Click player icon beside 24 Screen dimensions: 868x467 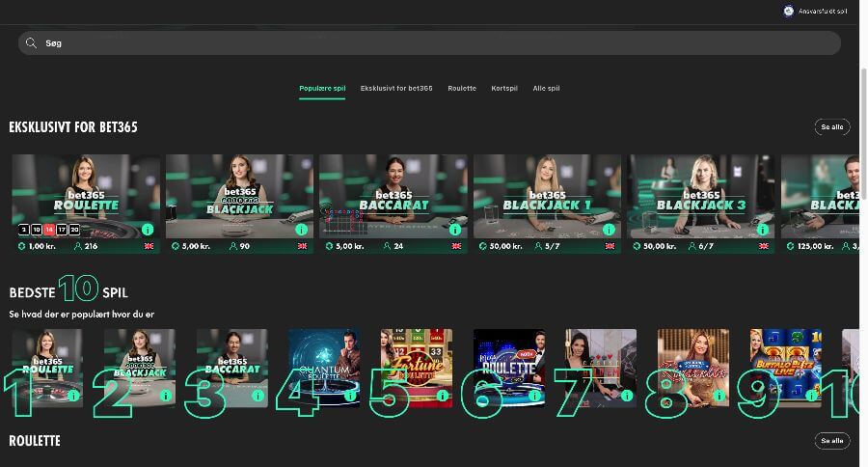click(387, 246)
